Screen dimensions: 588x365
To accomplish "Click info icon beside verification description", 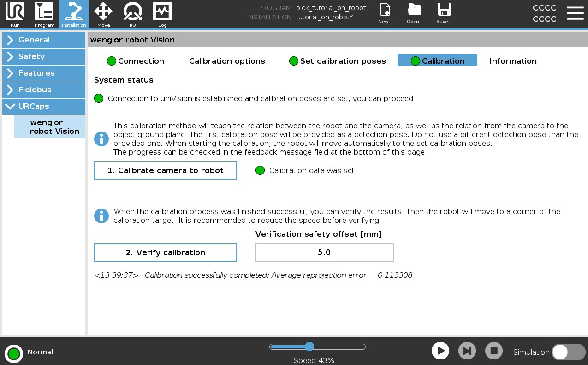I will coord(101,216).
